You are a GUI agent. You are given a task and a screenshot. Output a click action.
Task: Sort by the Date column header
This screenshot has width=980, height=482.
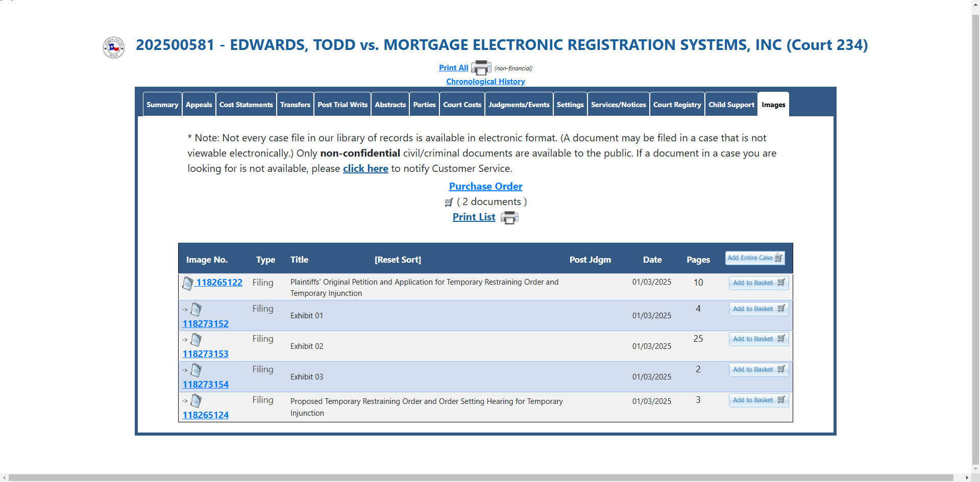point(652,260)
